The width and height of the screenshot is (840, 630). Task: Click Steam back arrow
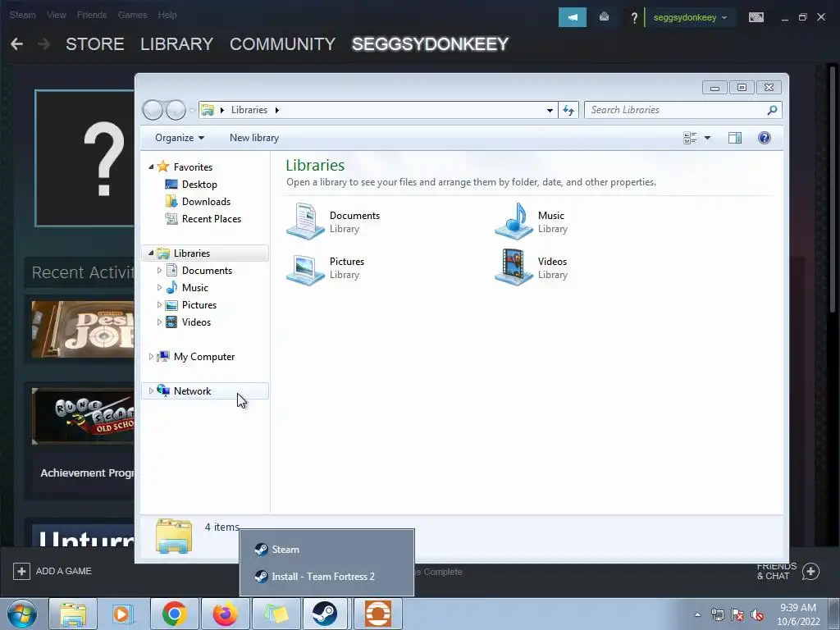[x=16, y=44]
